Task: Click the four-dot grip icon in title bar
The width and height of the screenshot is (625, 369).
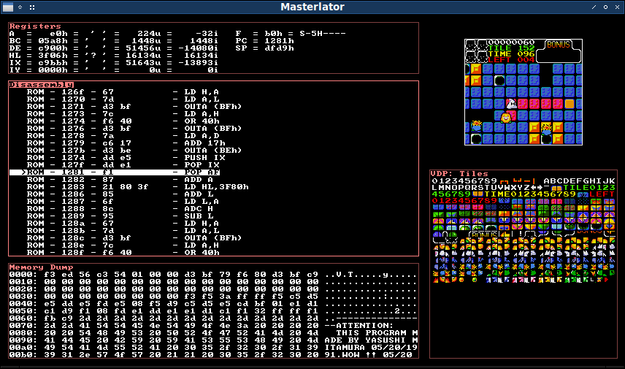Action: [x=32, y=7]
